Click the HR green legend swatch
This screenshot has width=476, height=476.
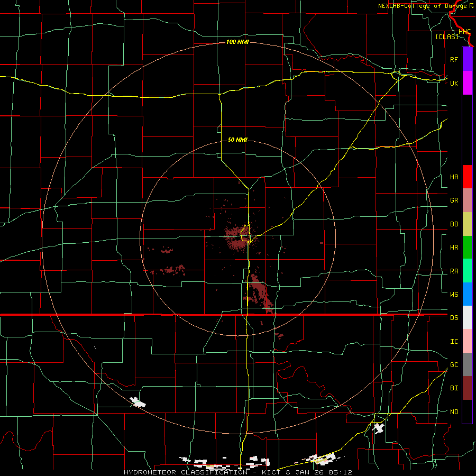(467, 248)
